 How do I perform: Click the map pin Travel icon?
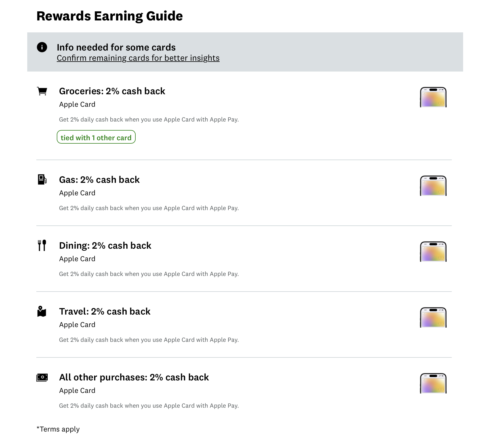(42, 311)
